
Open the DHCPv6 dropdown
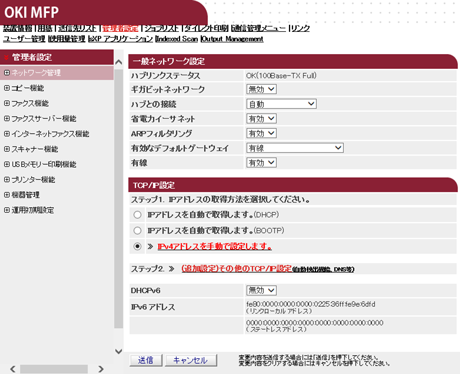click(x=261, y=290)
